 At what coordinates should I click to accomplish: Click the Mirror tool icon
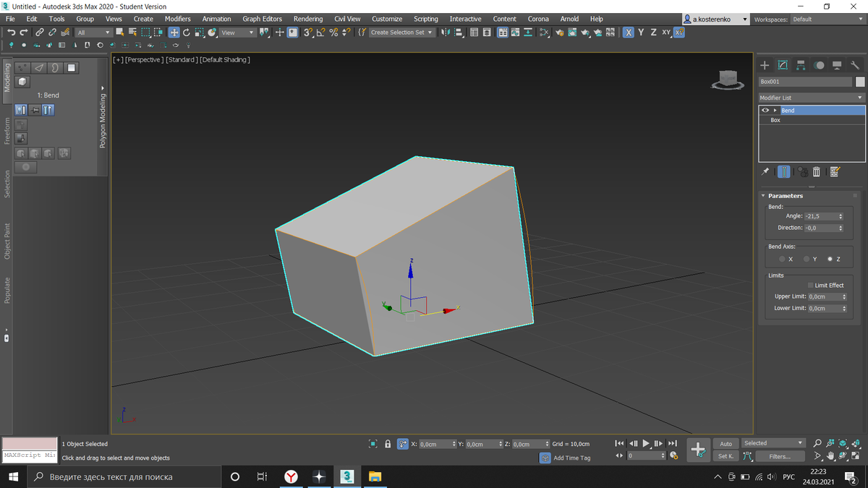coord(446,33)
